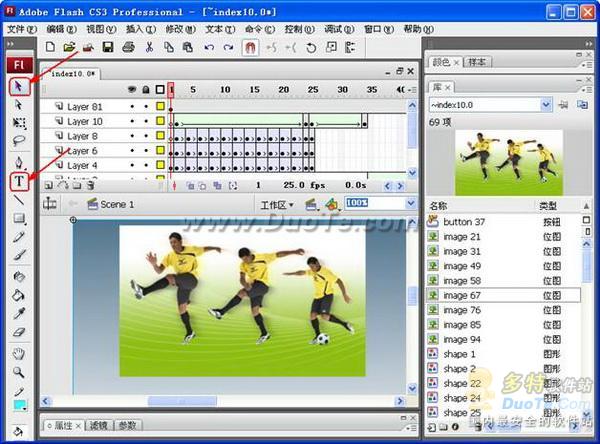The height and width of the screenshot is (444, 600).
Task: Click the Redo toolbar icon
Action: [228, 47]
